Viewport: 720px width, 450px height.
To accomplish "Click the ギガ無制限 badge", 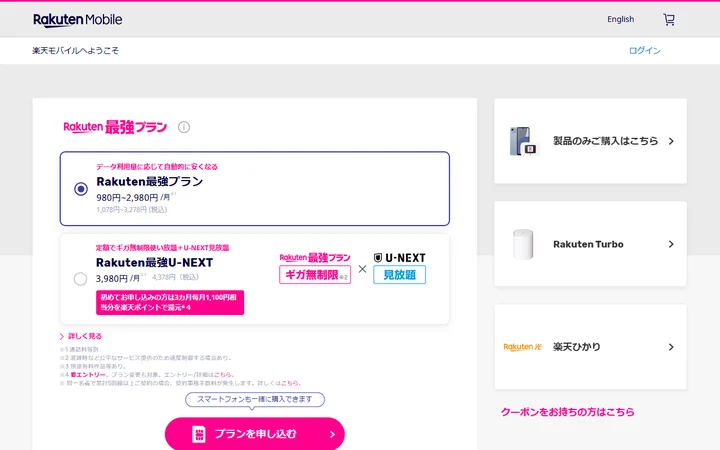I will click(x=315, y=275).
